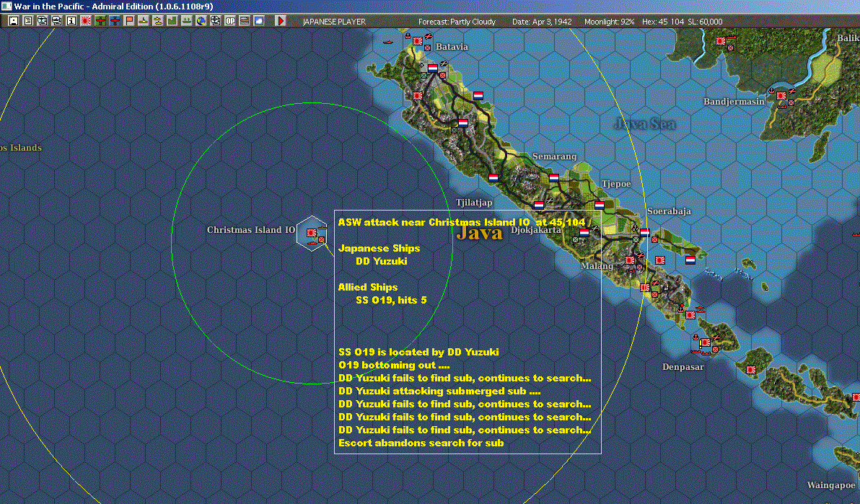Select the Japanese flag marker at Batavia
Viewport: 860px width, 504px height.
tap(418, 41)
